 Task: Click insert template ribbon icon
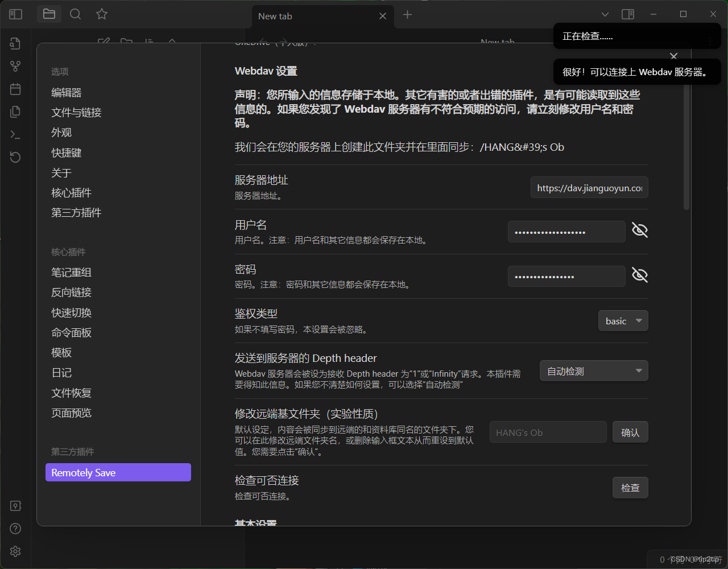15,112
